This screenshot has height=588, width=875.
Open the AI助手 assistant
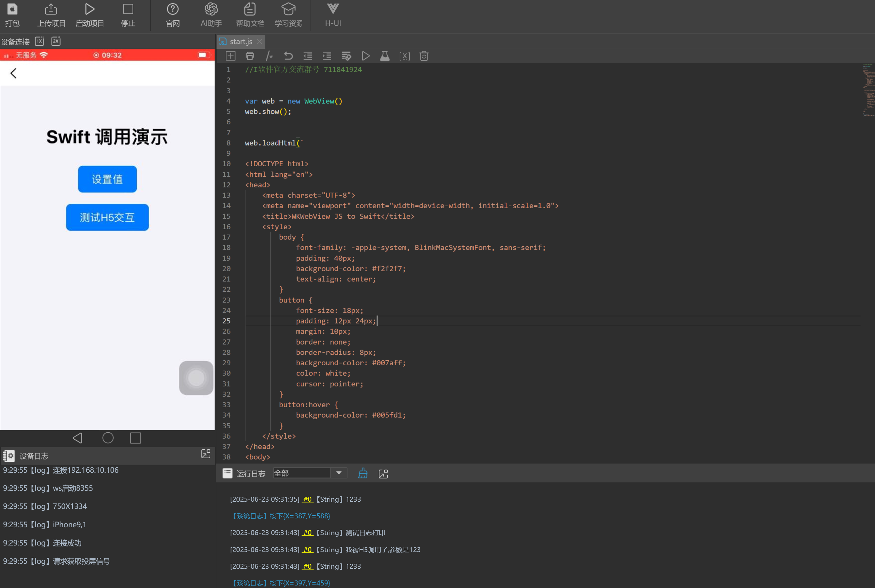pyautogui.click(x=211, y=15)
